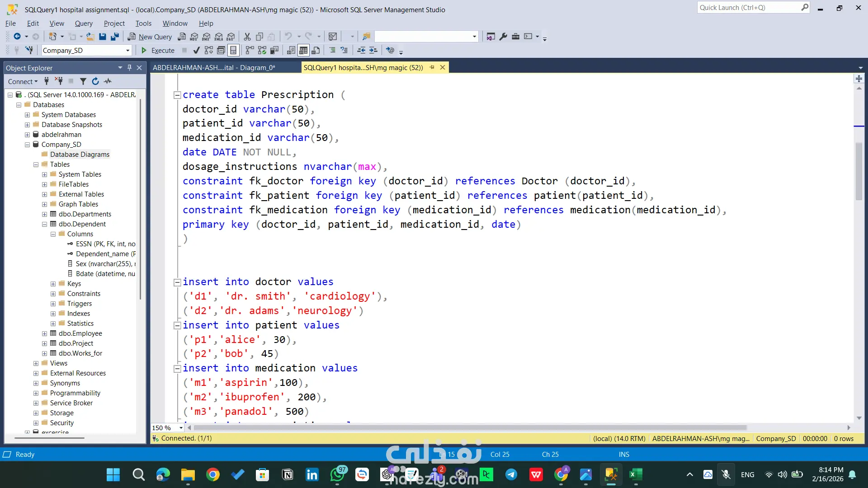This screenshot has width=868, height=488.
Task: Switch to the Diagram_0 tab
Action: 214,68
